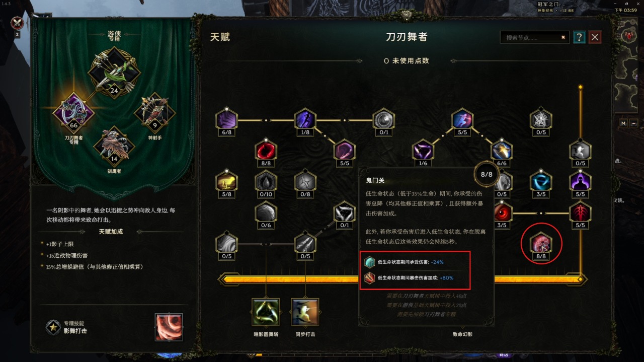The height and width of the screenshot is (362, 644).
Task: Select the 刀刃舞者 mastery emblem
Action: click(x=73, y=113)
